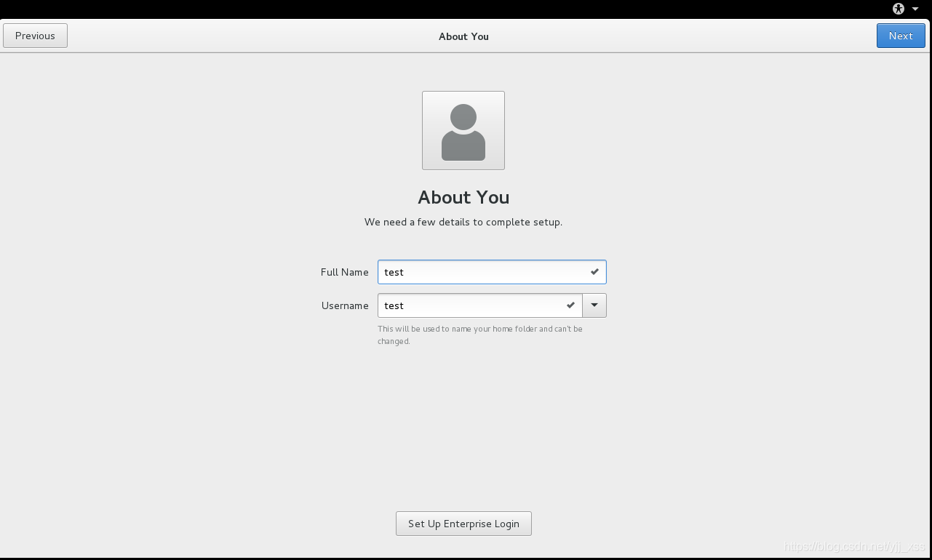Click the user avatar picture placeholder

[x=463, y=130]
